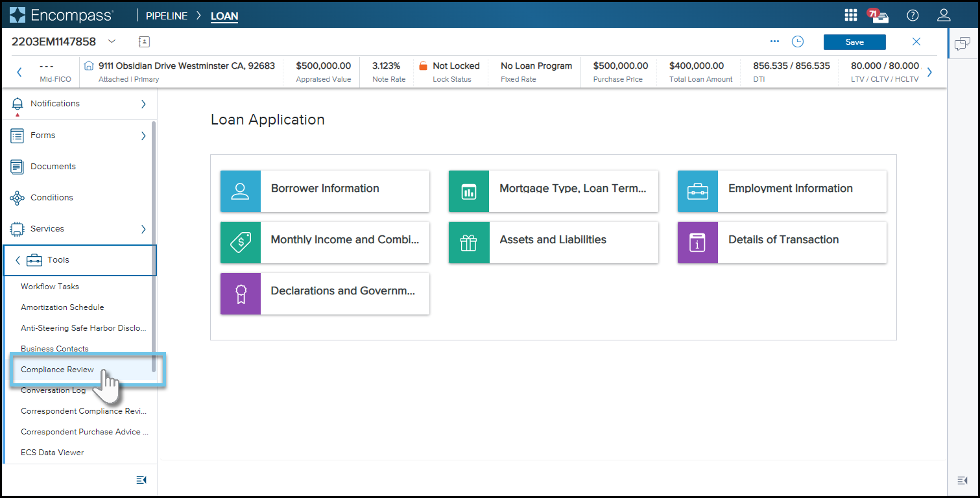Expand the Notifications chevron

pyautogui.click(x=143, y=104)
